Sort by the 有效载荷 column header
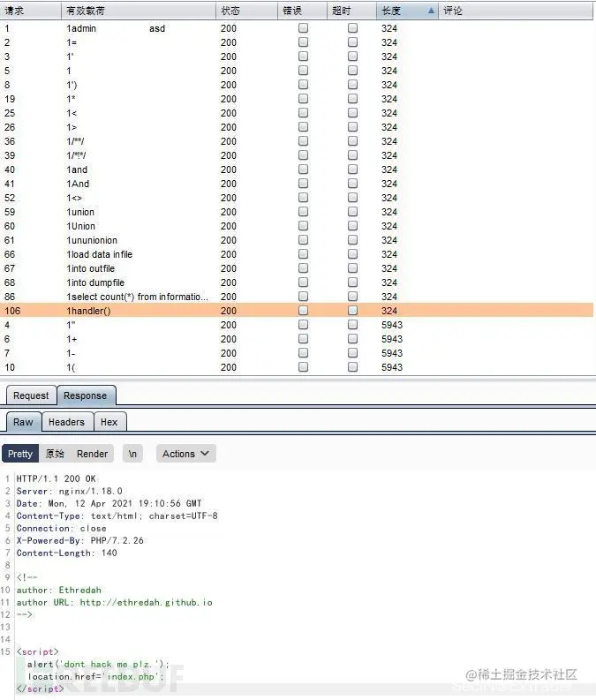The width and height of the screenshot is (596, 700). pyautogui.click(x=139, y=11)
